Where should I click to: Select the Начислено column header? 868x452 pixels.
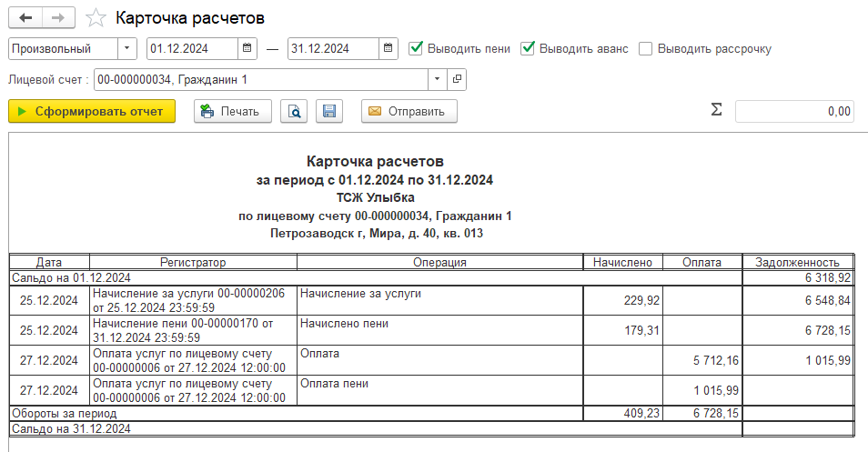click(622, 262)
